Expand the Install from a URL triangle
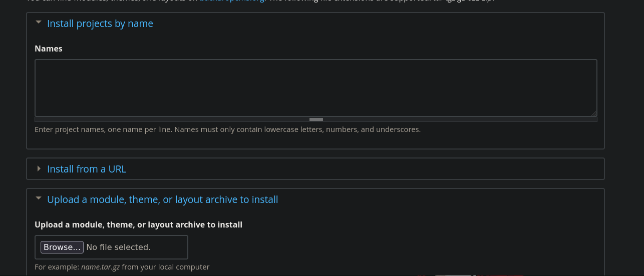This screenshot has height=276, width=644. point(39,169)
